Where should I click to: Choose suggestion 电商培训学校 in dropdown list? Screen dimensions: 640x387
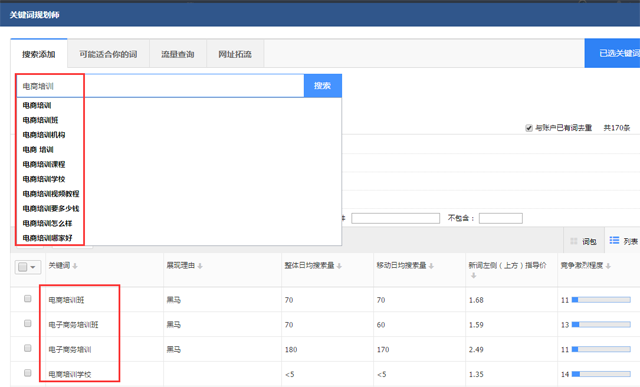pyautogui.click(x=44, y=179)
